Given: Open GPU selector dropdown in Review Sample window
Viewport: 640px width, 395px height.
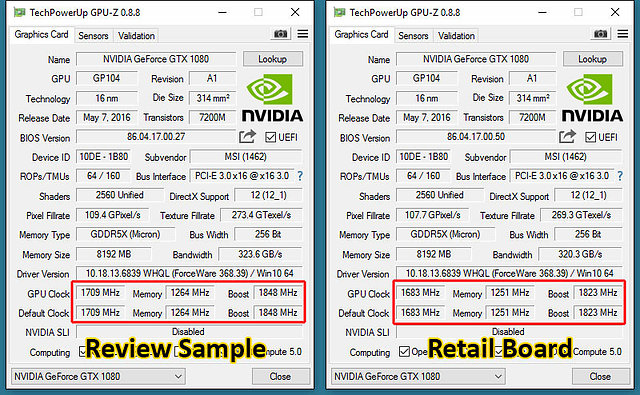Looking at the screenshot, I should [x=98, y=376].
